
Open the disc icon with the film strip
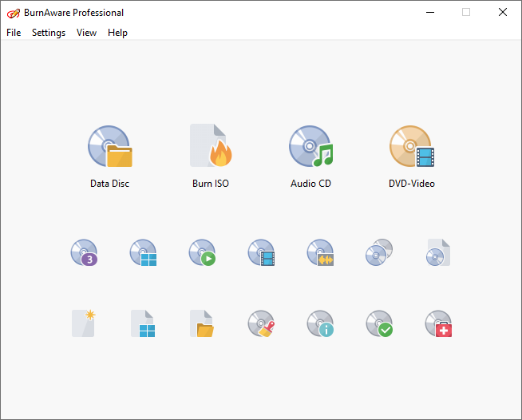[x=261, y=252]
